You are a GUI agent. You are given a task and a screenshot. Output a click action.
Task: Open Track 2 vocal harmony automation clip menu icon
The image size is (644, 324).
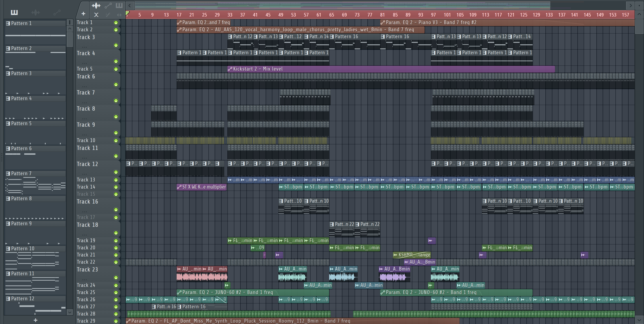pyautogui.click(x=179, y=30)
